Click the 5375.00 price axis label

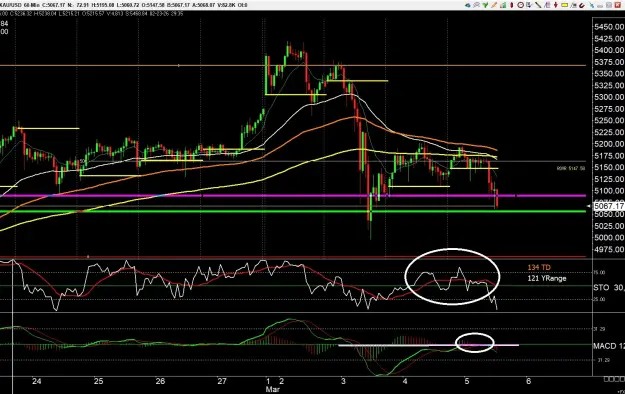coord(609,62)
